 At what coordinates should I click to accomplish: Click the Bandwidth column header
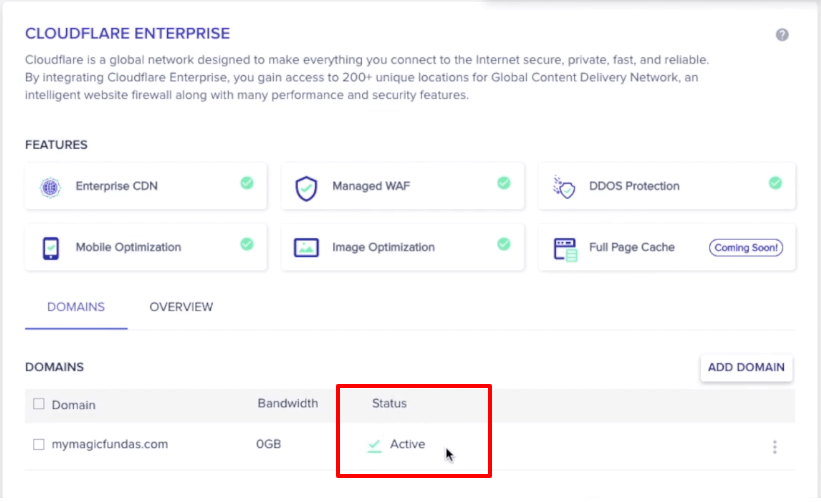coord(288,404)
